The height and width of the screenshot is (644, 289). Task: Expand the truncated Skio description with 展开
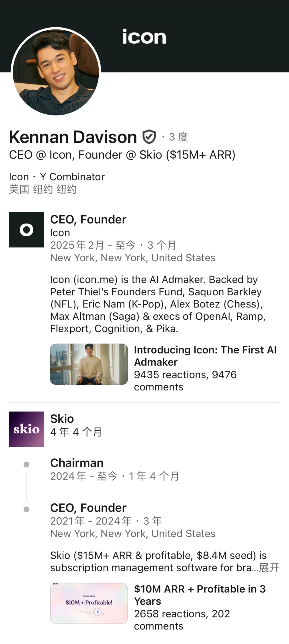pos(269,568)
